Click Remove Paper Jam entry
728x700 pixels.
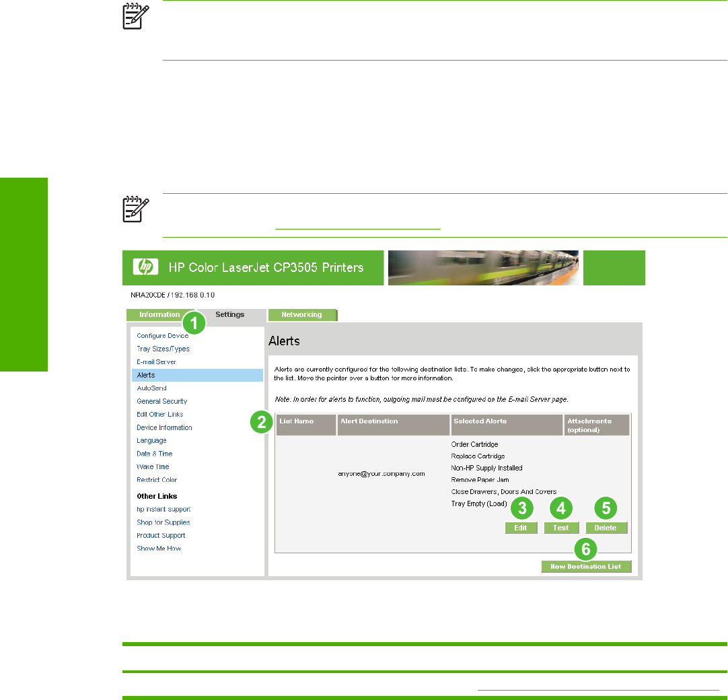click(x=480, y=480)
